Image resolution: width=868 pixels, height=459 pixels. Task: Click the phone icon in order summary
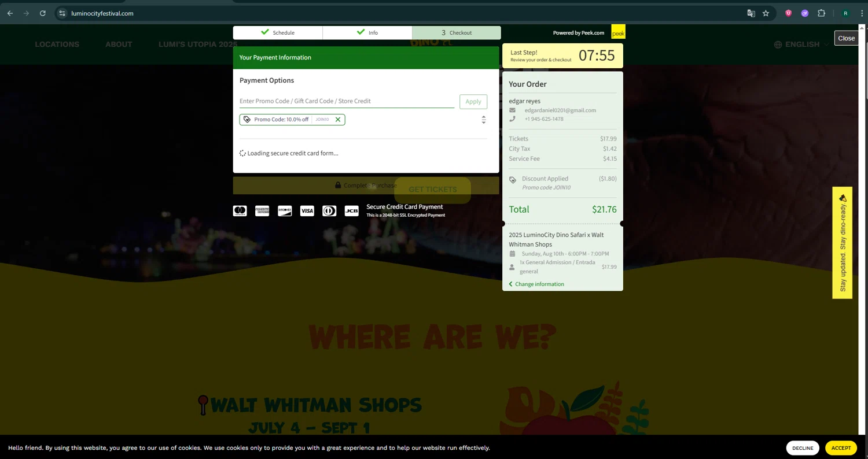pos(512,119)
